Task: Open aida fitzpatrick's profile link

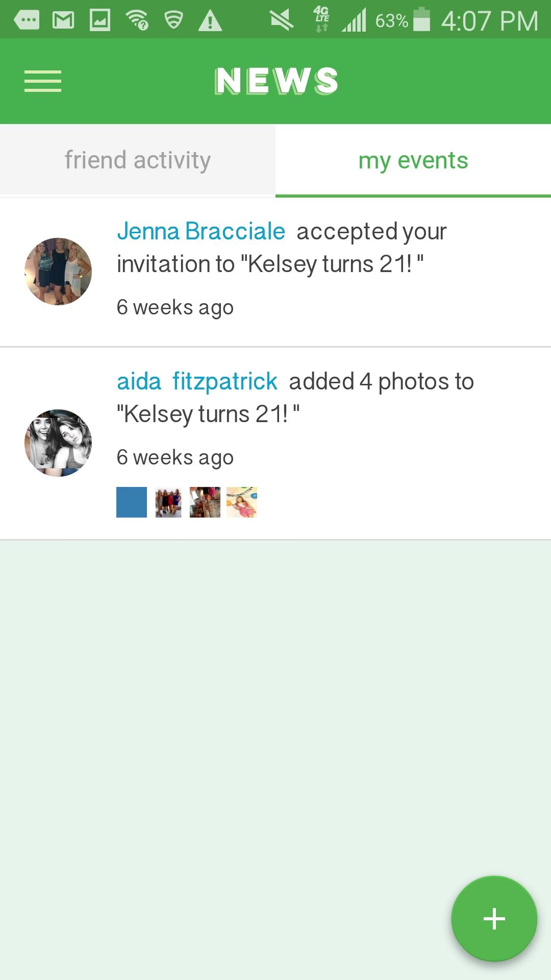Action: click(x=197, y=382)
